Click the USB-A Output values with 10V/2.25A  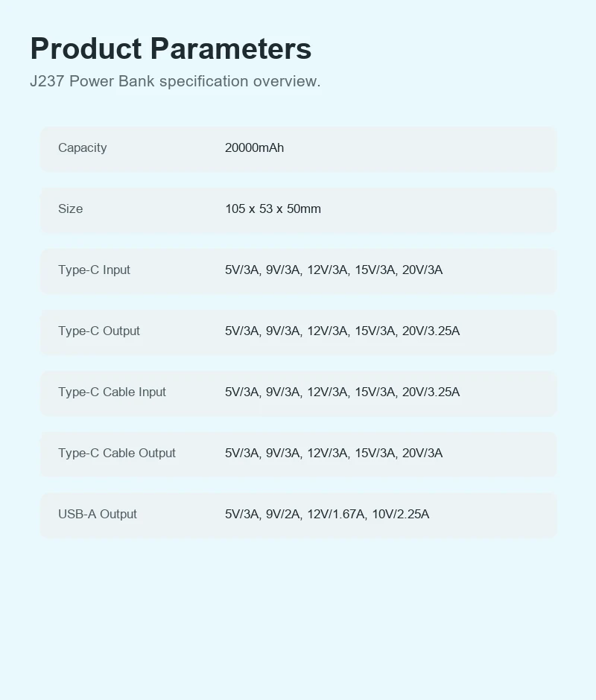(x=327, y=515)
